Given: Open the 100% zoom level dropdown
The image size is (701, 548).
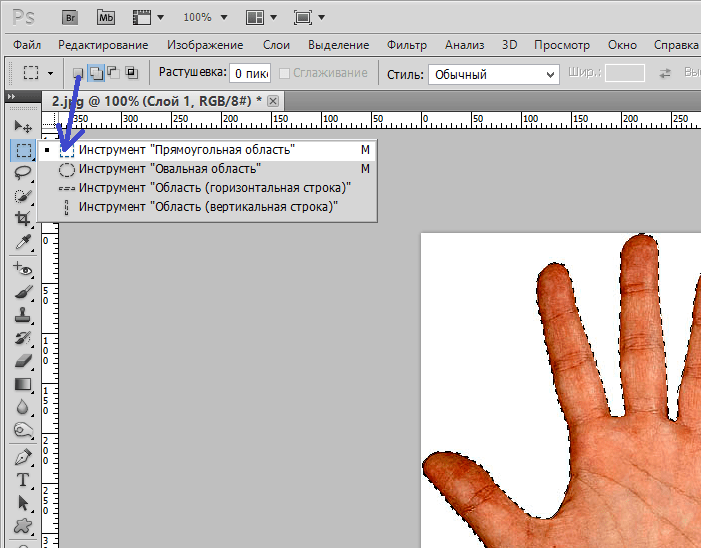Looking at the screenshot, I should (205, 17).
